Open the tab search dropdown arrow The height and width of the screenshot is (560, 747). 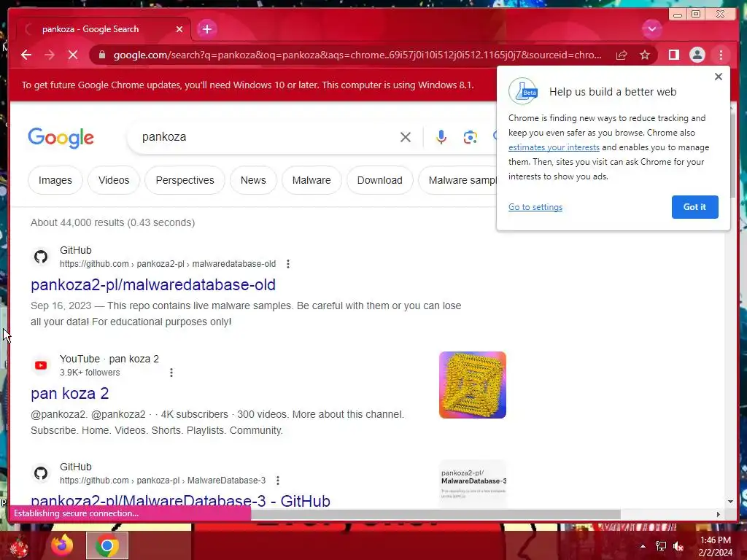[651, 29]
